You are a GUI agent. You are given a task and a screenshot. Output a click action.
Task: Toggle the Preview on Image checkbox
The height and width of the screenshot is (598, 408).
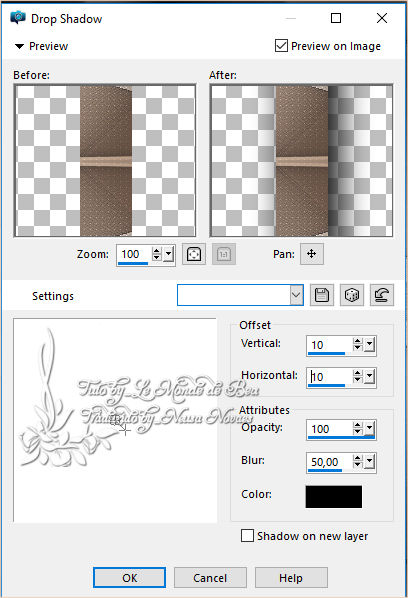point(281,46)
